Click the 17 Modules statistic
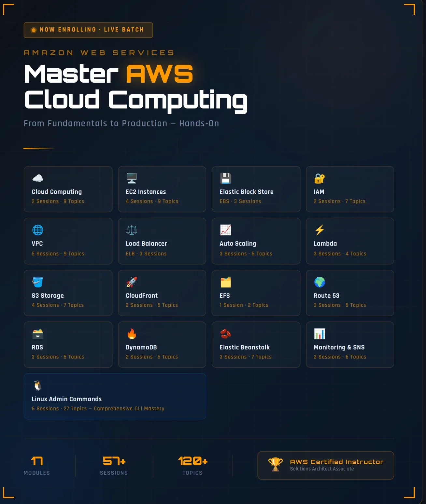 tap(37, 466)
